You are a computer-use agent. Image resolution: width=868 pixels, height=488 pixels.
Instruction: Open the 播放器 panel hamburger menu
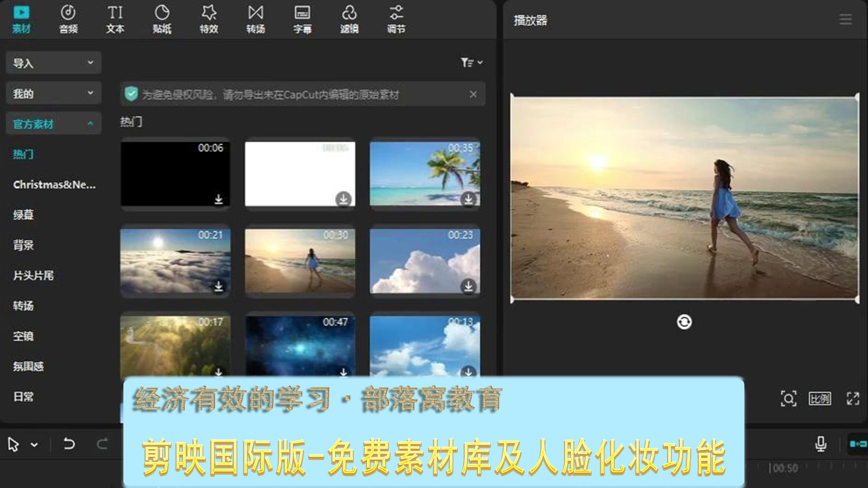[x=845, y=19]
